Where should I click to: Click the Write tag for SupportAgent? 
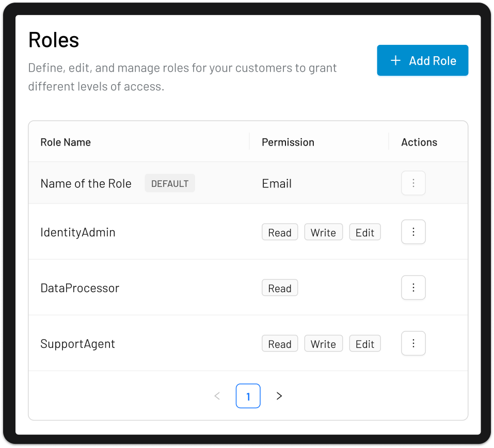(x=323, y=344)
